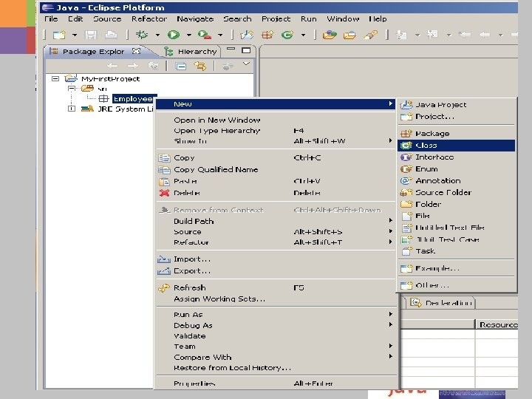532x399 pixels.
Task: Open the Edit menu
Action: pyautogui.click(x=75, y=19)
